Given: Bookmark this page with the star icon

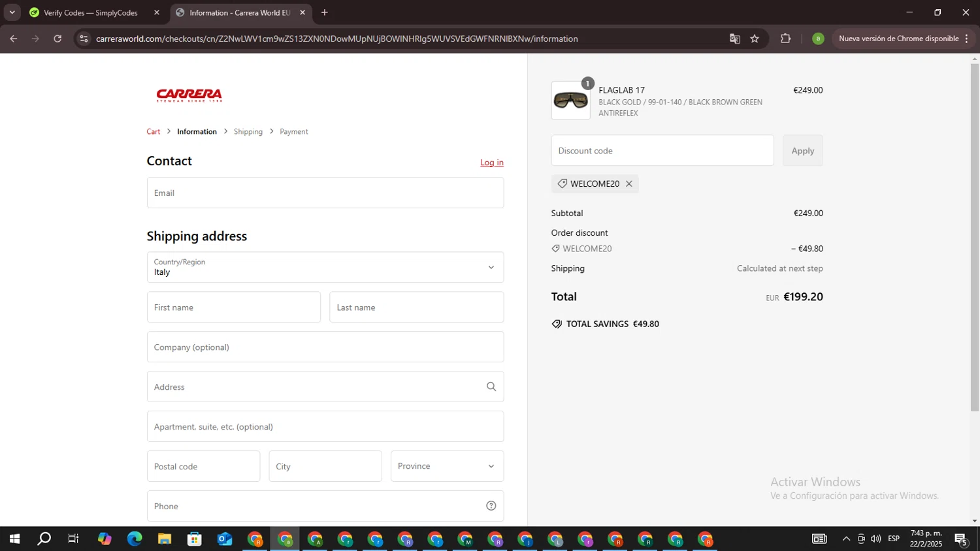Looking at the screenshot, I should pyautogui.click(x=755, y=39).
